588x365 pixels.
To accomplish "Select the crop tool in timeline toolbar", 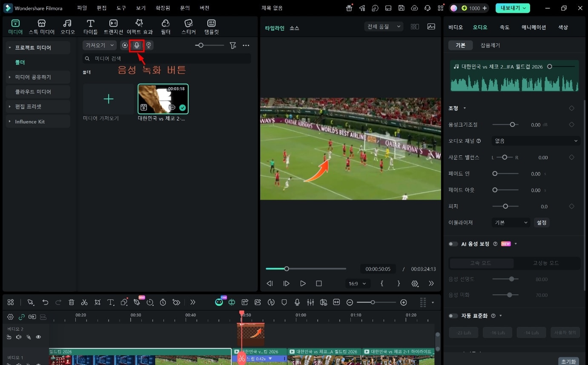I will point(98,302).
